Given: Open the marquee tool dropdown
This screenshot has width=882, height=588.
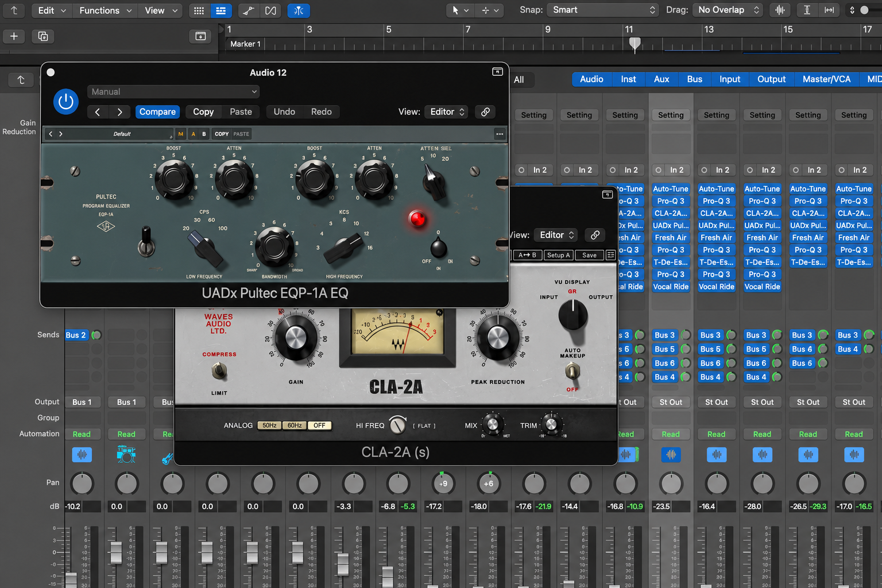Looking at the screenshot, I should (490, 10).
